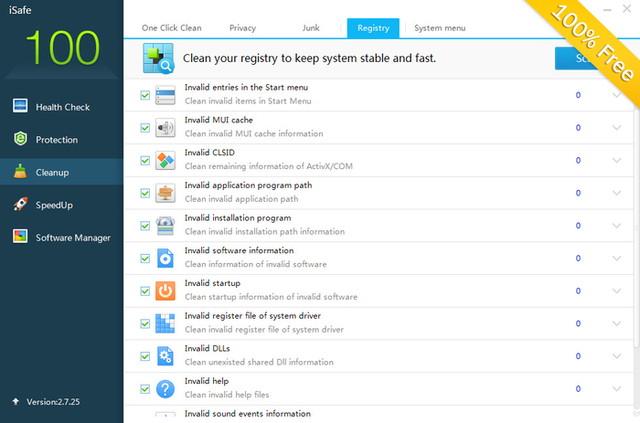Click the Protection shield icon
Viewport: 640px width, 423px height.
(x=20, y=139)
